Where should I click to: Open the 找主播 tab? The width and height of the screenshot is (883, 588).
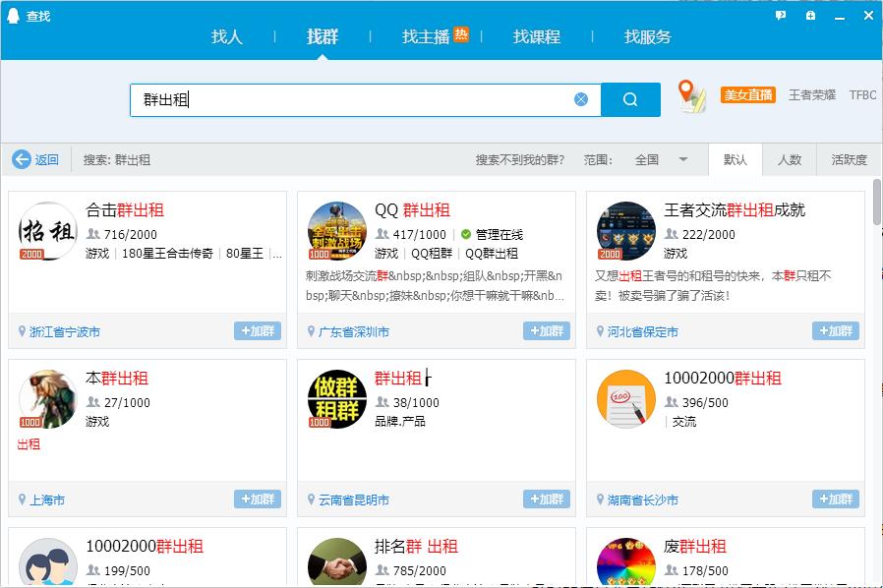[426, 36]
